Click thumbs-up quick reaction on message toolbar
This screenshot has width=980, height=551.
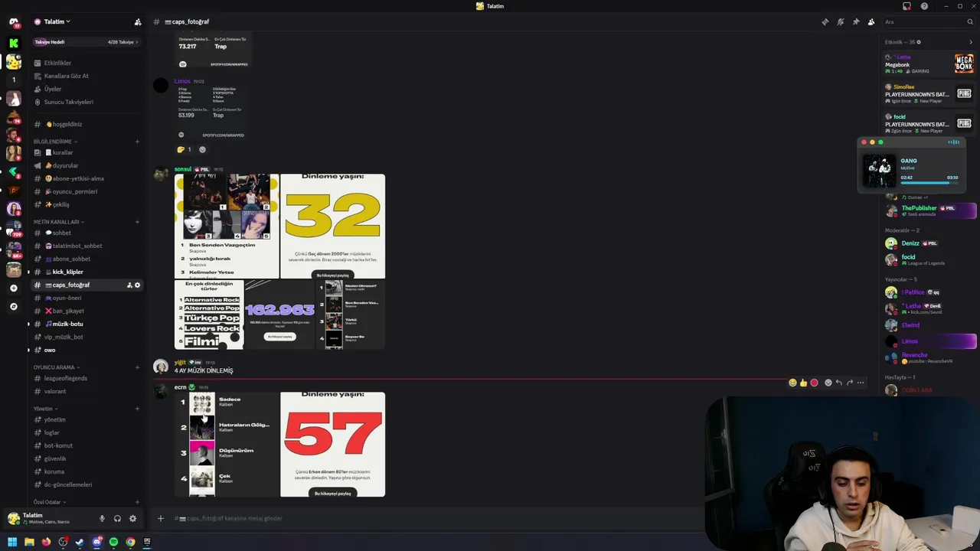tap(803, 383)
